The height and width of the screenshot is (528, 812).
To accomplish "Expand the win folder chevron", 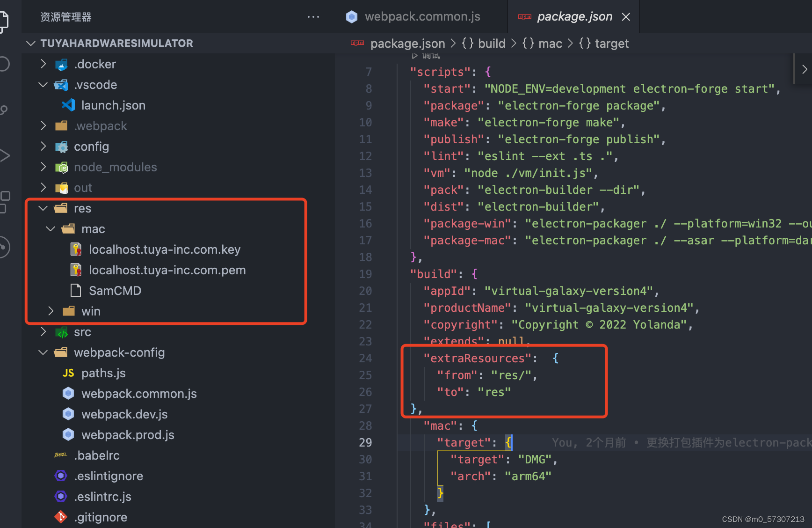I will point(51,311).
